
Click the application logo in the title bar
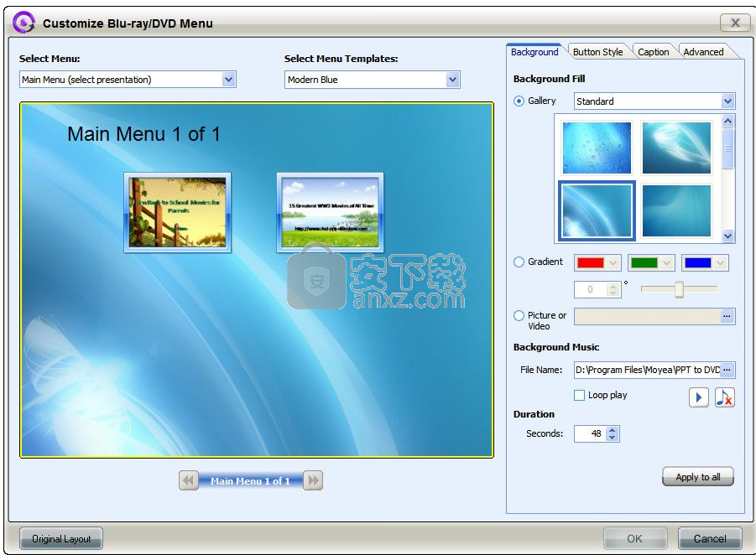click(23, 23)
